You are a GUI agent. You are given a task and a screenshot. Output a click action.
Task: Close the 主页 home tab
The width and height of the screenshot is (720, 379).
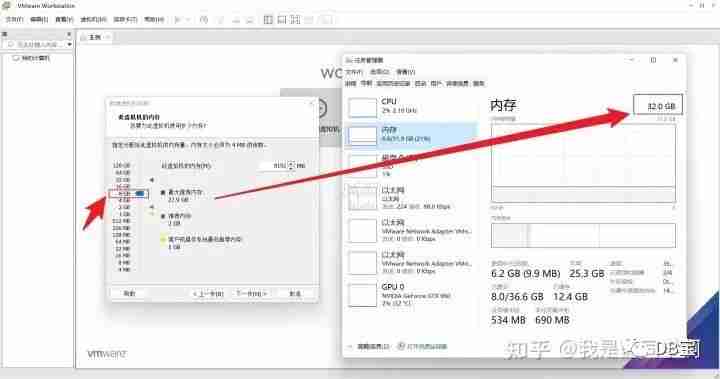point(107,37)
